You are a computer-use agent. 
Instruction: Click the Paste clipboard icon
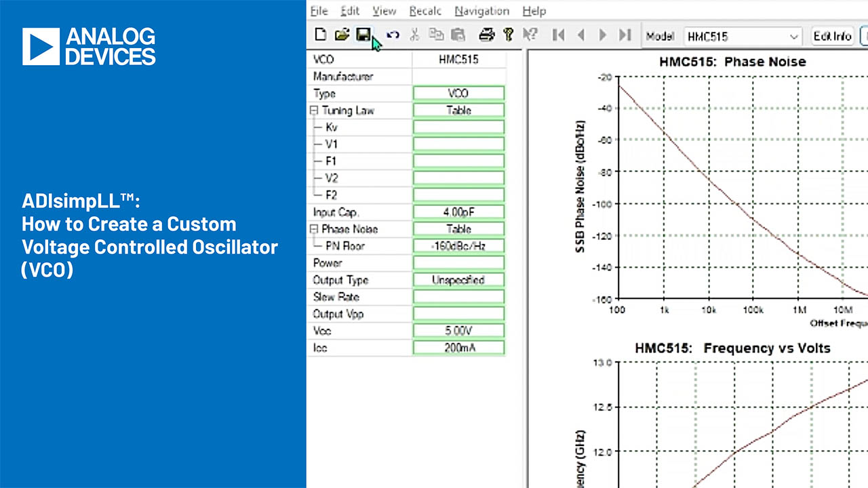click(x=458, y=35)
